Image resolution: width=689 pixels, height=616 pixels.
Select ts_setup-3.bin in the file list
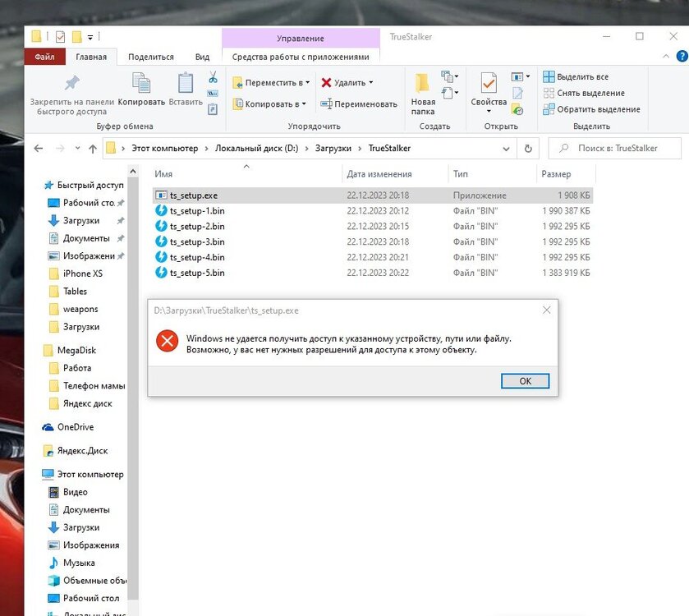tap(373, 241)
